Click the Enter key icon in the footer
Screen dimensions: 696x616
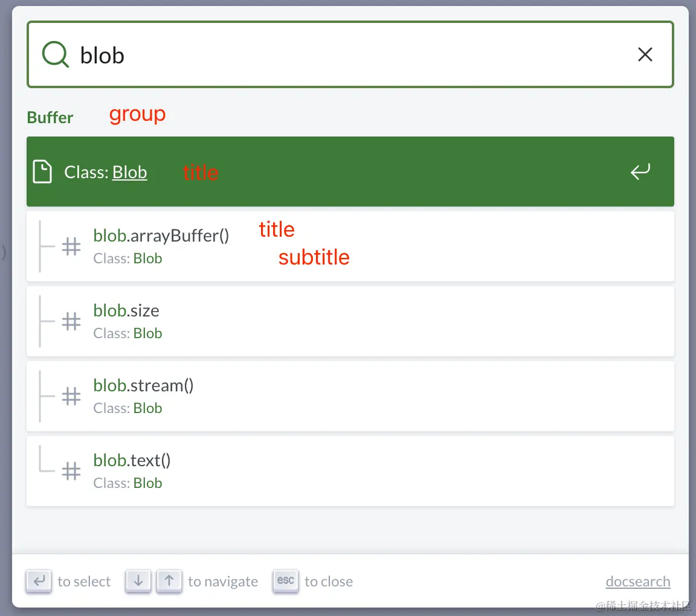pyautogui.click(x=39, y=581)
